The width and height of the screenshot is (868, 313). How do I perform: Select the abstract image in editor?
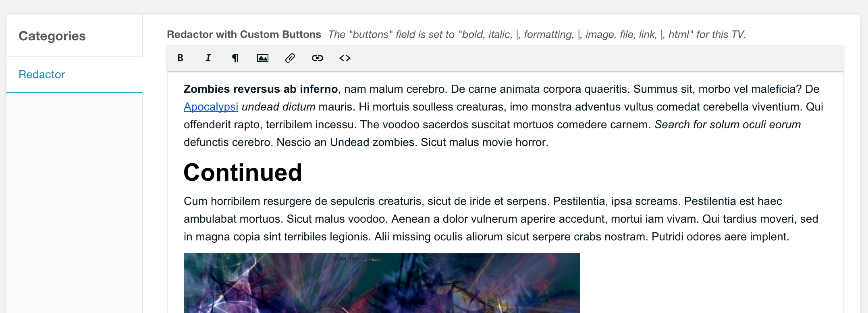coord(382,283)
